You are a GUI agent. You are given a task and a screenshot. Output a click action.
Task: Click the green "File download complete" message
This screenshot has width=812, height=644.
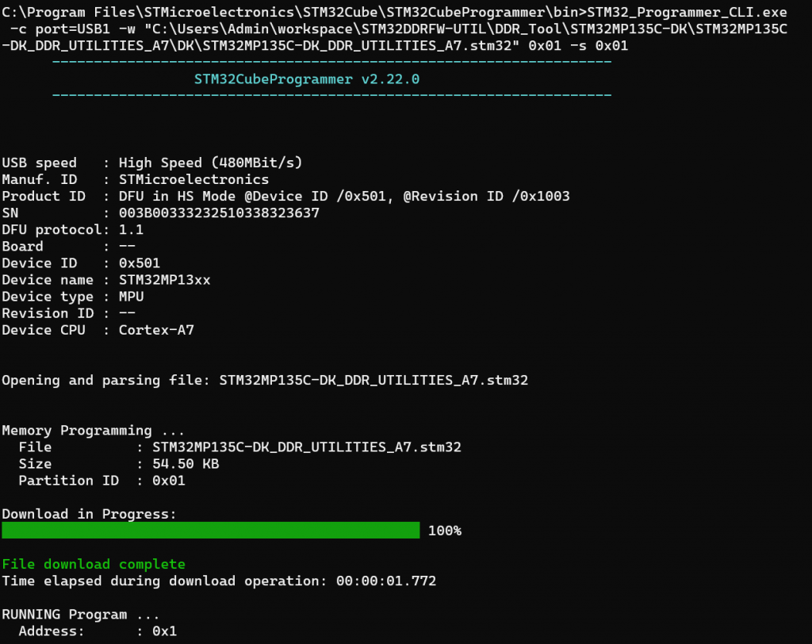pos(93,564)
